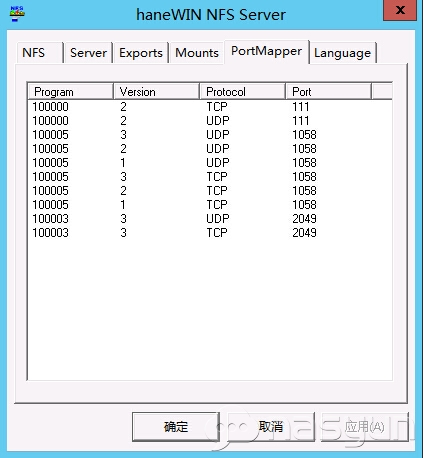Select row 100005 version 3 TCP
This screenshot has height=458, width=423.
pyautogui.click(x=210, y=177)
